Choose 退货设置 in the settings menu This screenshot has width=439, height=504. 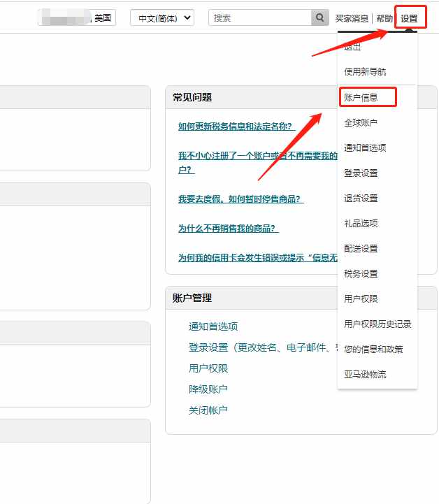[x=361, y=198]
